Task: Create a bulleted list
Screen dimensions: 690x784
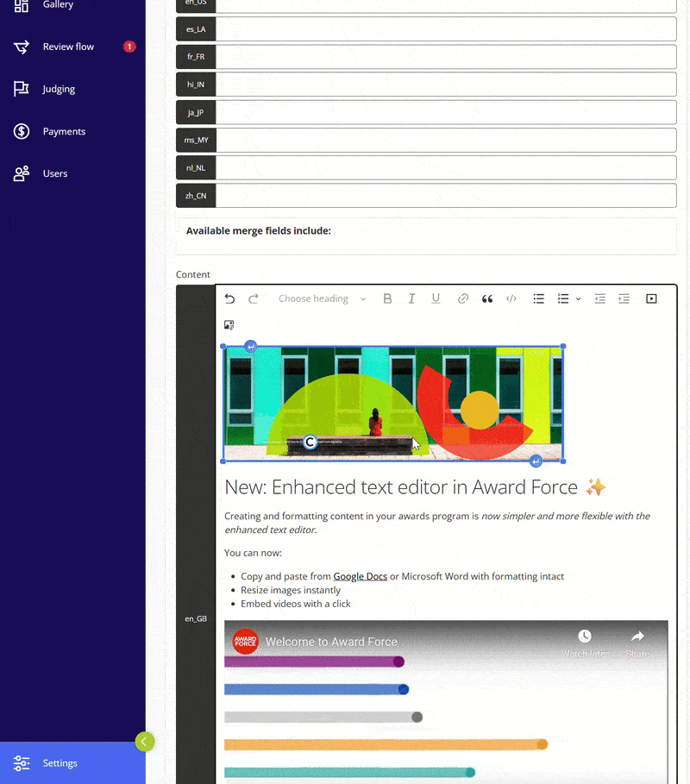Action: point(538,299)
